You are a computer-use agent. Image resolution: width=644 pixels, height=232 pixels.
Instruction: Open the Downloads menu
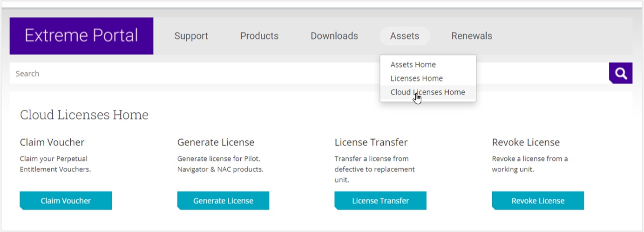click(334, 36)
